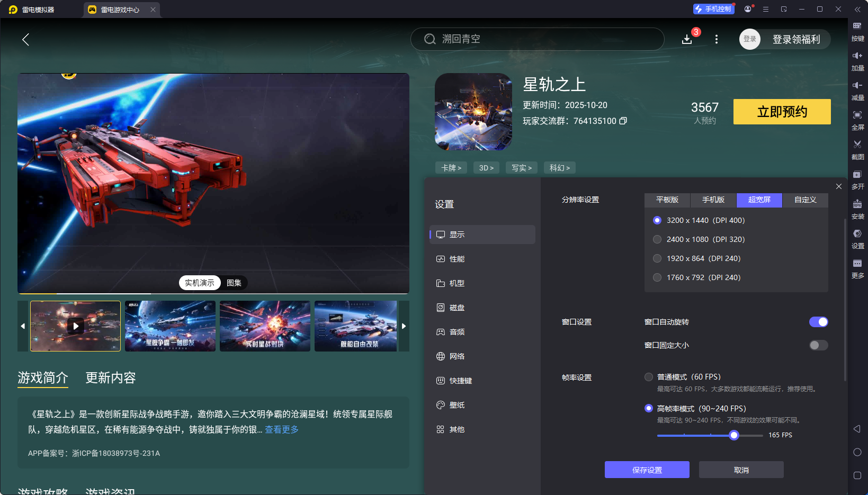Copy the player group number 764135100

[623, 121]
